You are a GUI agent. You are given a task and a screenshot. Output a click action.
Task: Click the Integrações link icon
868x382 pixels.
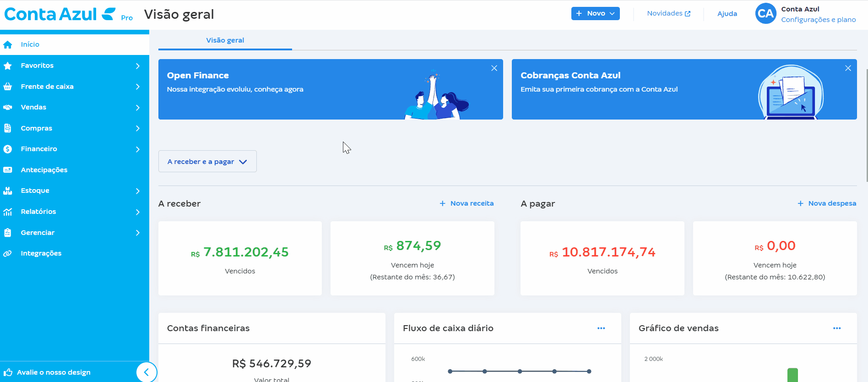coord(8,253)
